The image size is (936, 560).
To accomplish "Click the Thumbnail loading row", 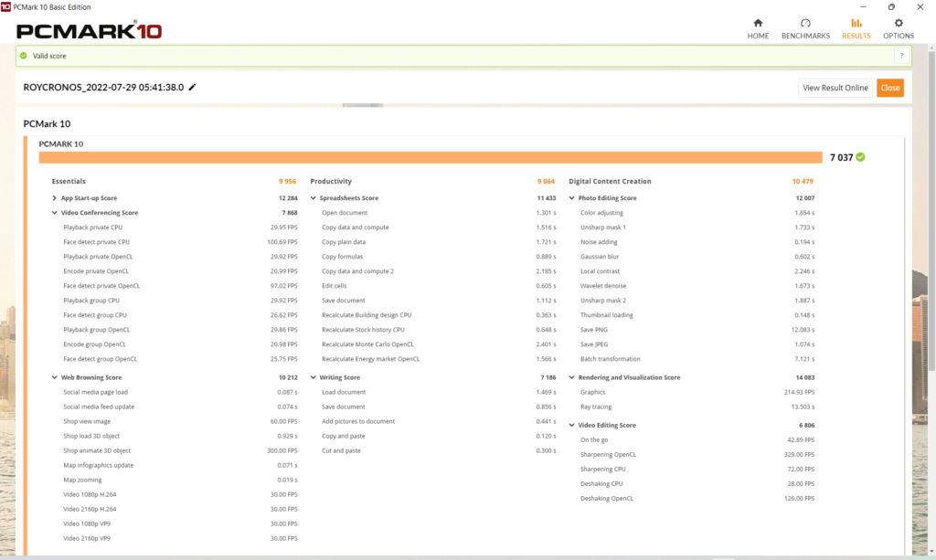I will tap(697, 315).
